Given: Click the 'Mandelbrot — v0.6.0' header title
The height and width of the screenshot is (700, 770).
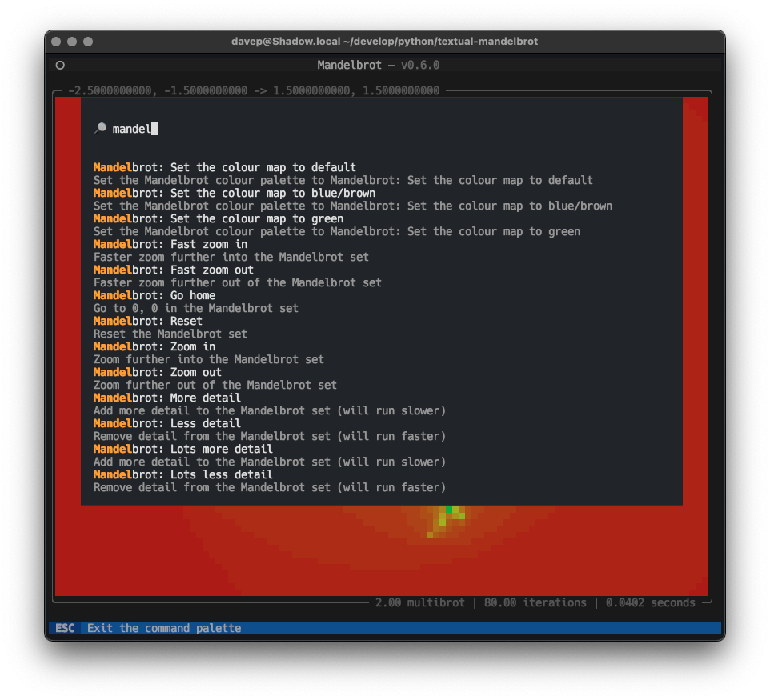Looking at the screenshot, I should tap(378, 65).
